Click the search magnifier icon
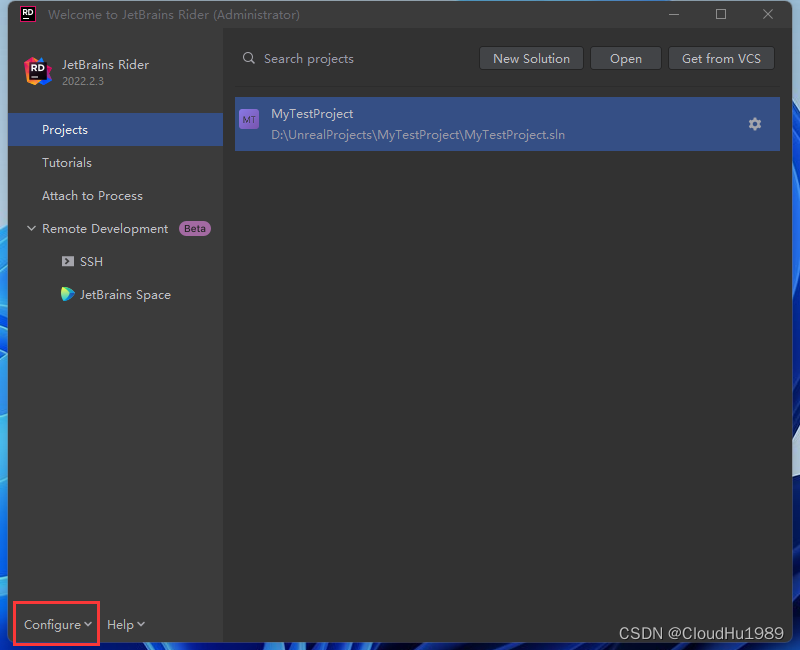 tap(248, 58)
